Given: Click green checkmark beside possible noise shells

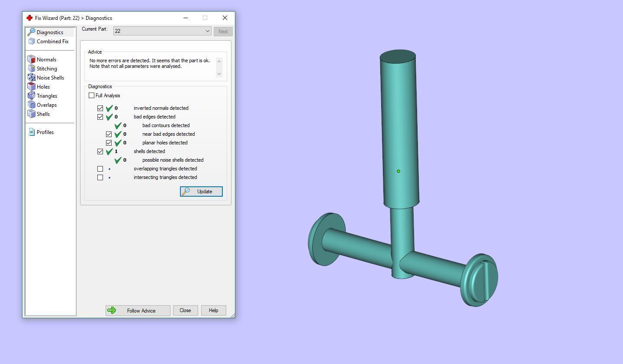Looking at the screenshot, I should click(118, 160).
